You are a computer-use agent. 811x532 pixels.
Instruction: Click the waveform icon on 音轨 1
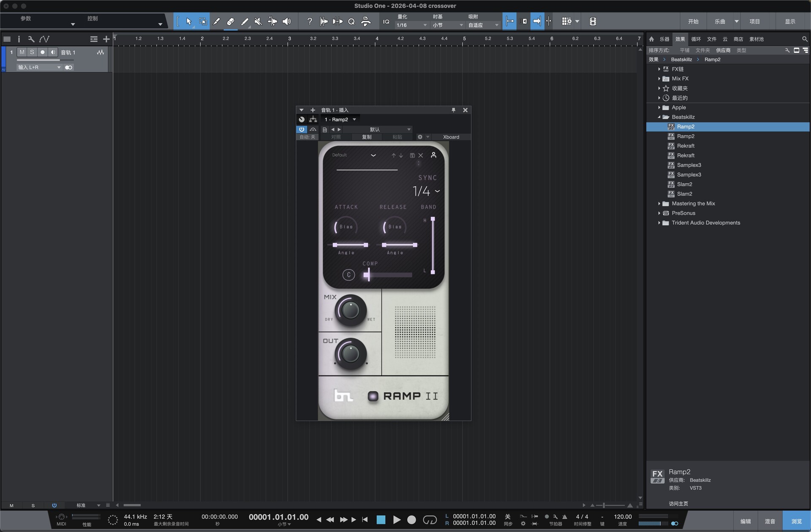click(x=100, y=52)
